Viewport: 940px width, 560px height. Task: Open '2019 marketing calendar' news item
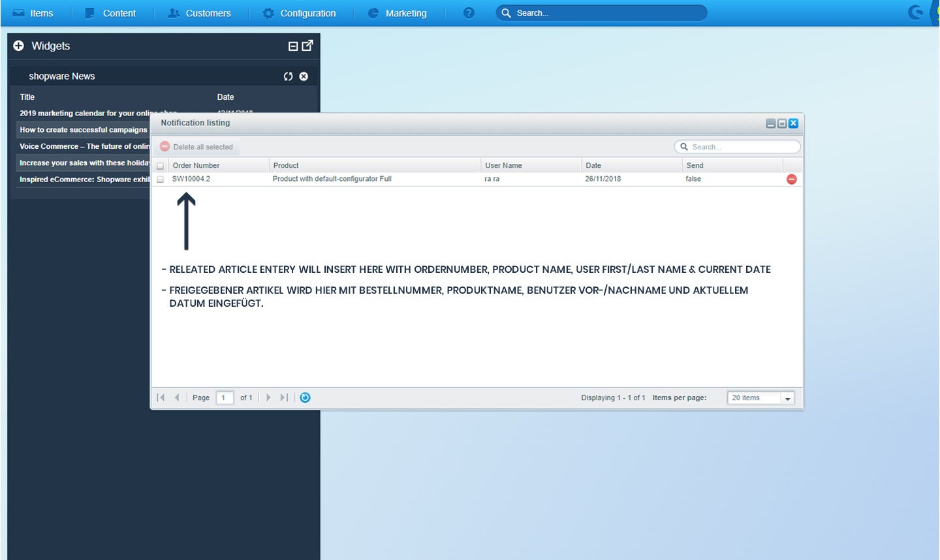coord(98,113)
